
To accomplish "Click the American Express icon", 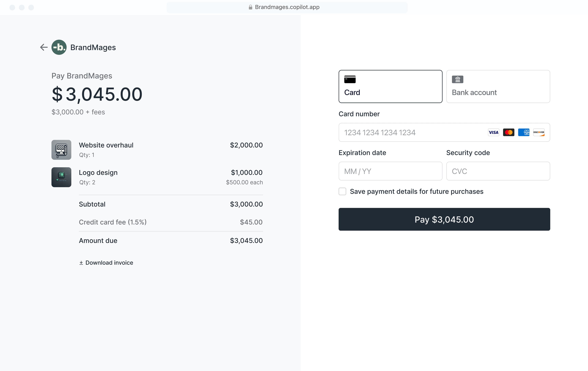I will (x=524, y=132).
